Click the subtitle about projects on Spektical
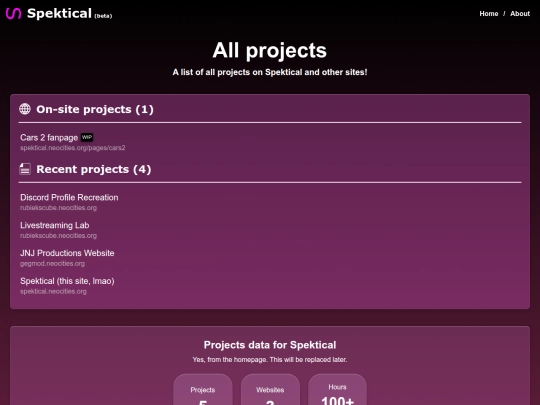540x405 pixels. [x=270, y=72]
